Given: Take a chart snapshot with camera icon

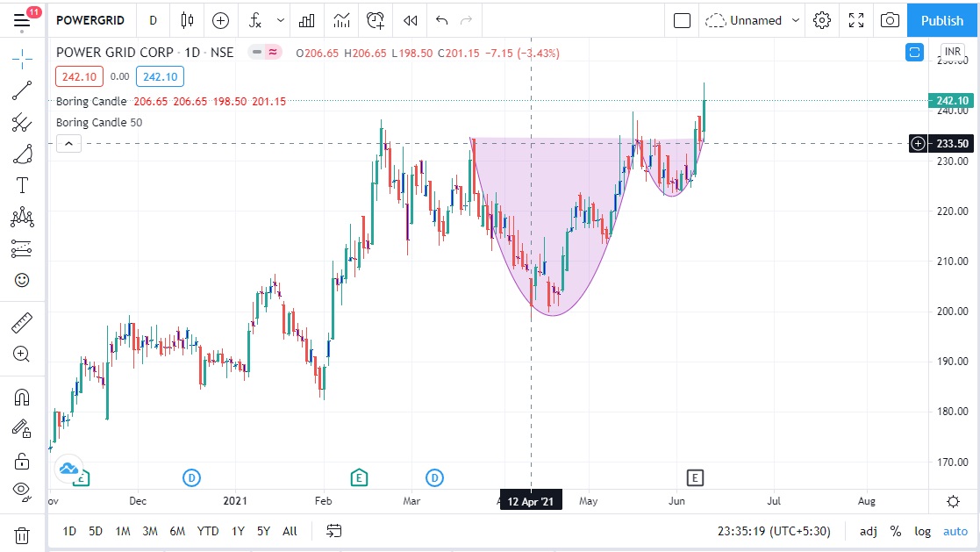Looking at the screenshot, I should point(890,20).
